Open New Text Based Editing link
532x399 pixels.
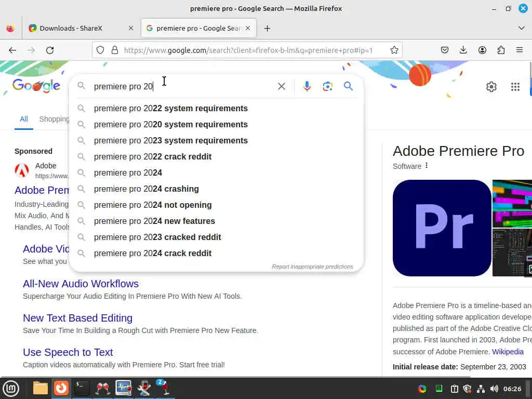(78, 318)
